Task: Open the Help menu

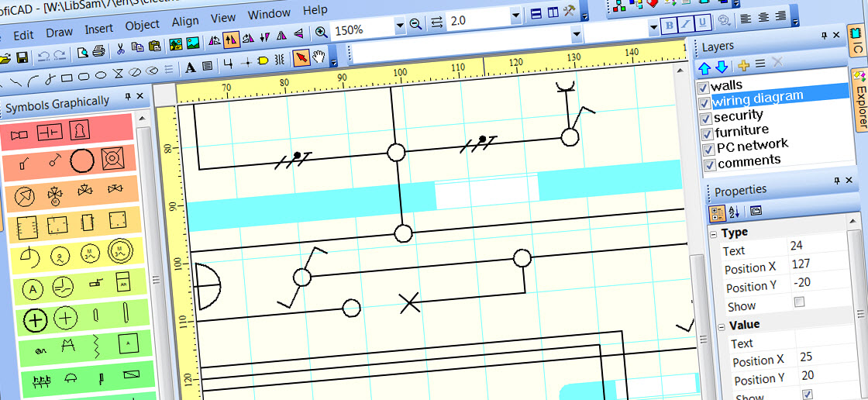Action: [315, 10]
